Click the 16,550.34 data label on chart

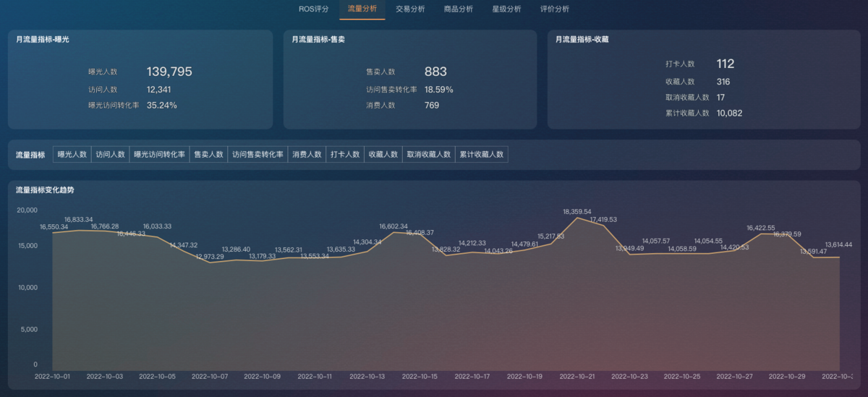coord(54,227)
